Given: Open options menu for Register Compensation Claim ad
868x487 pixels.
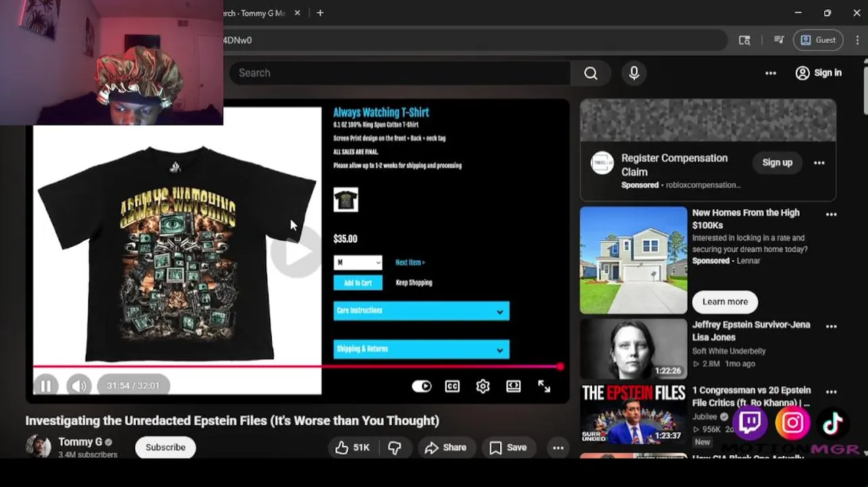Looking at the screenshot, I should coord(819,163).
